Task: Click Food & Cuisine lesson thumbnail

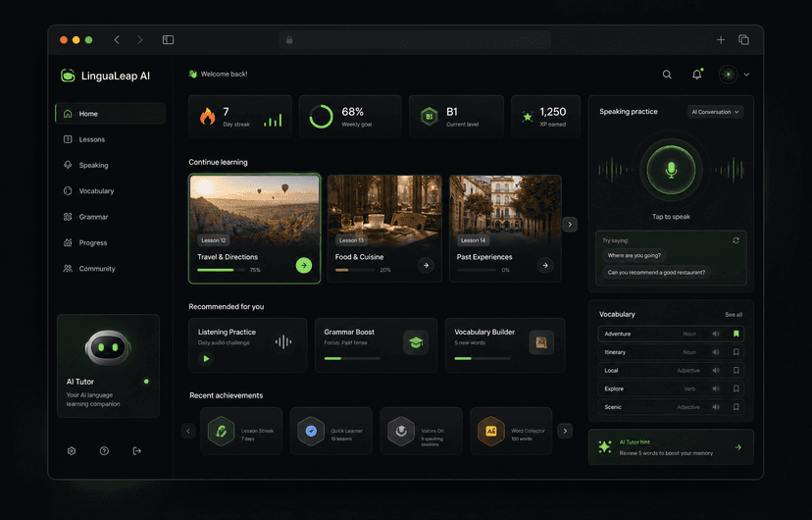Action: click(384, 211)
